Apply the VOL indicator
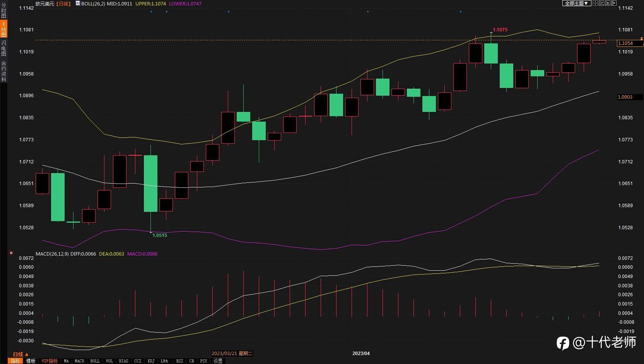Screen dimensions: 644x364 109,361
